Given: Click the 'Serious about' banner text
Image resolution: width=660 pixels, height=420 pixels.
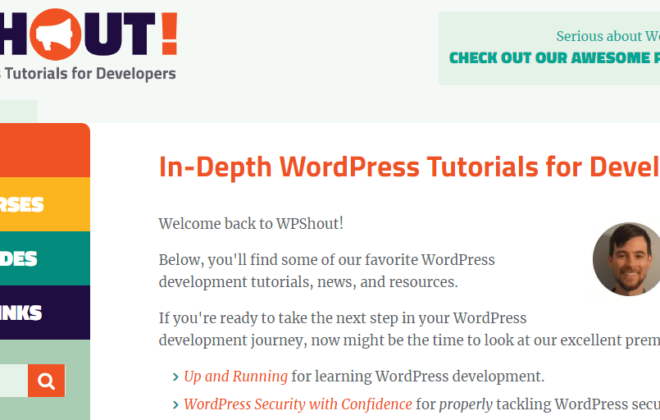Looking at the screenshot, I should coord(608,36).
